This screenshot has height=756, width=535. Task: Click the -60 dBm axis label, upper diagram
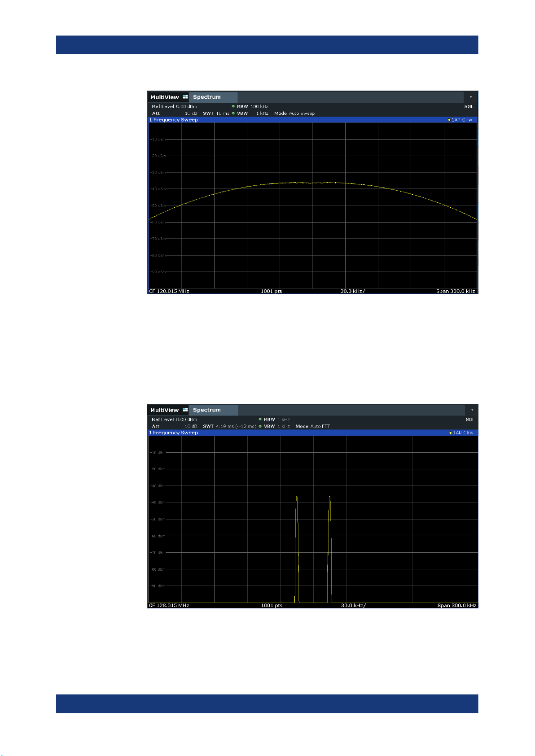158,222
